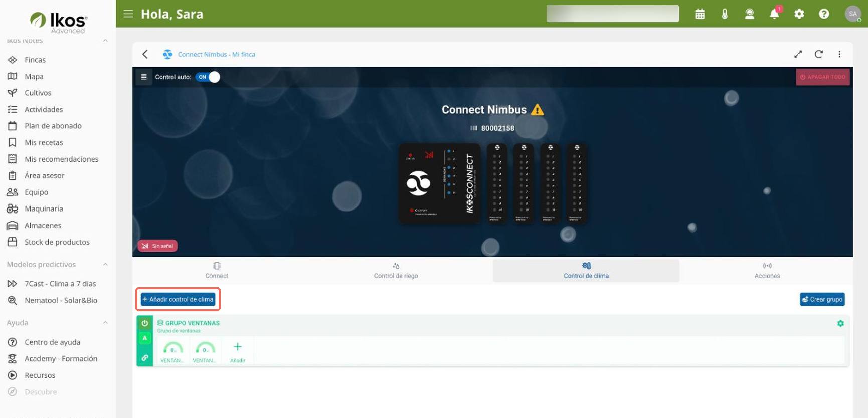Image resolution: width=868 pixels, height=418 pixels.
Task: Click the blurred search field in header
Action: click(613, 14)
